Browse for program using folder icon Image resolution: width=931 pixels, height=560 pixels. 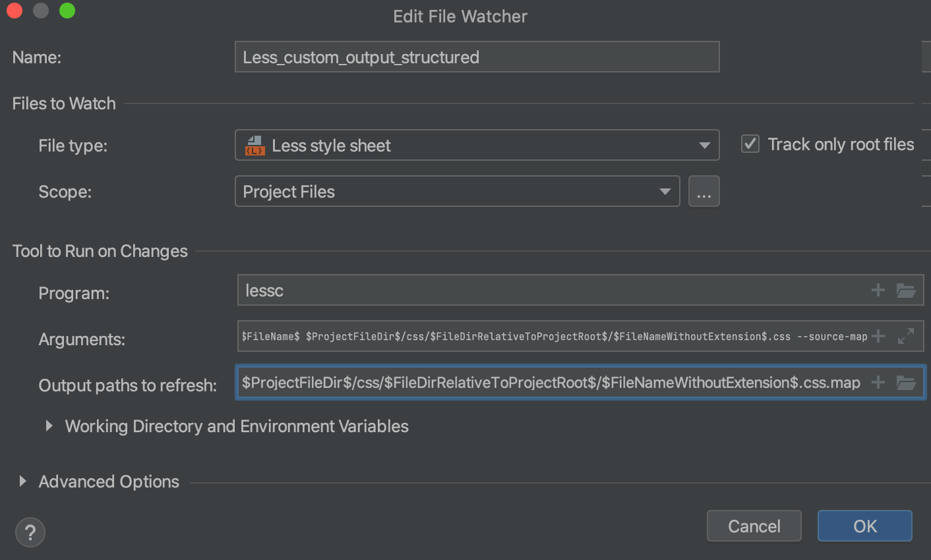pos(906,290)
